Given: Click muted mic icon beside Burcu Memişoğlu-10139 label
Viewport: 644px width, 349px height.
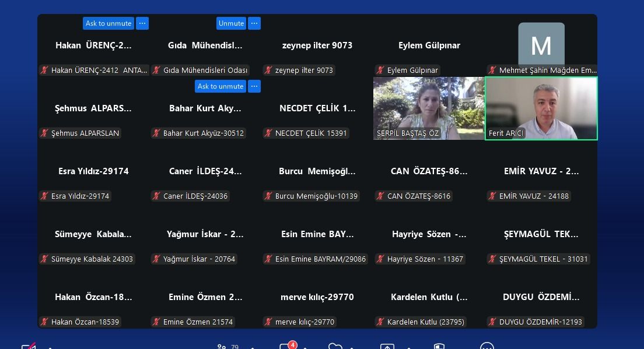Looking at the screenshot, I should click(268, 196).
